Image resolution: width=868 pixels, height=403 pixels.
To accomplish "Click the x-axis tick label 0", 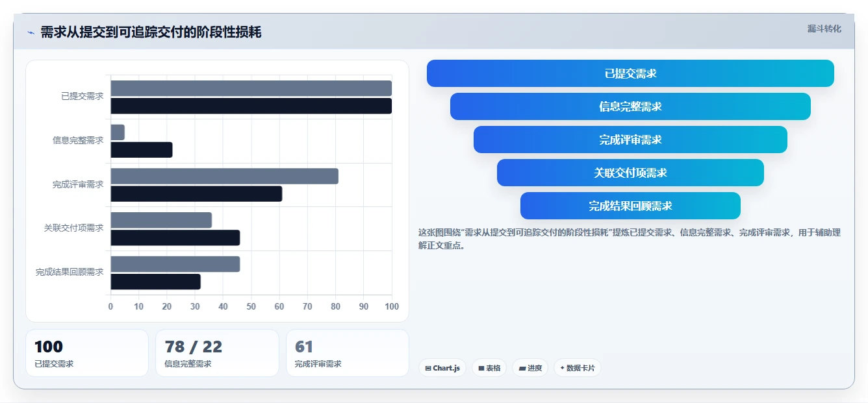I will coord(110,306).
